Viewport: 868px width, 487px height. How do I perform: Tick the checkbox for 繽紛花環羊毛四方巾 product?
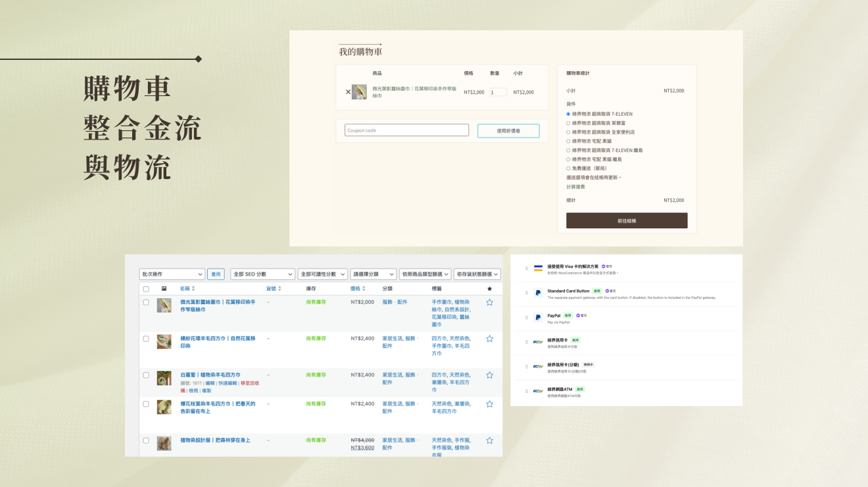point(146,338)
